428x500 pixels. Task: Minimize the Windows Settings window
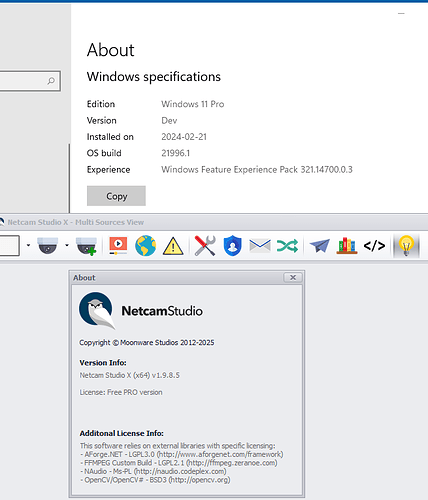(x=401, y=14)
